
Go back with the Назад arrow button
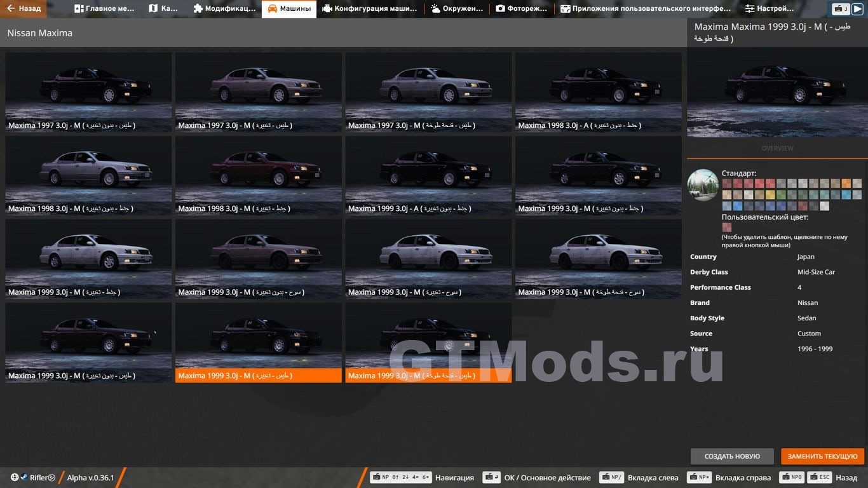click(x=24, y=9)
